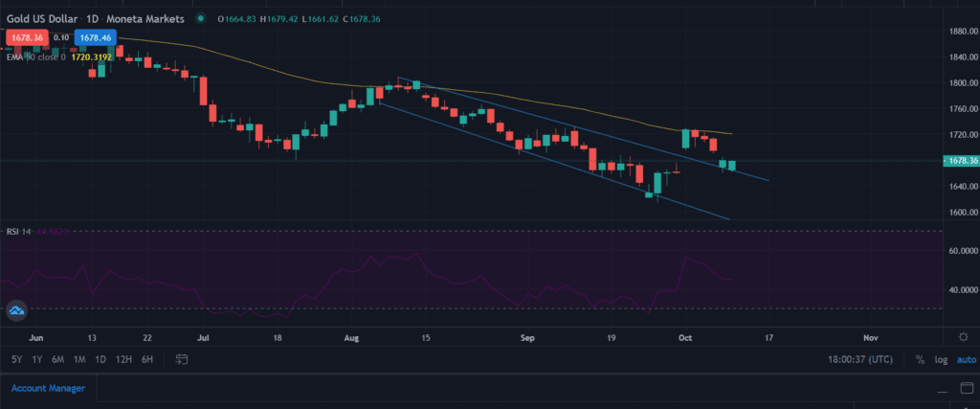The height and width of the screenshot is (409, 980).
Task: Click the Jun date label on time axis
Action: [36, 338]
